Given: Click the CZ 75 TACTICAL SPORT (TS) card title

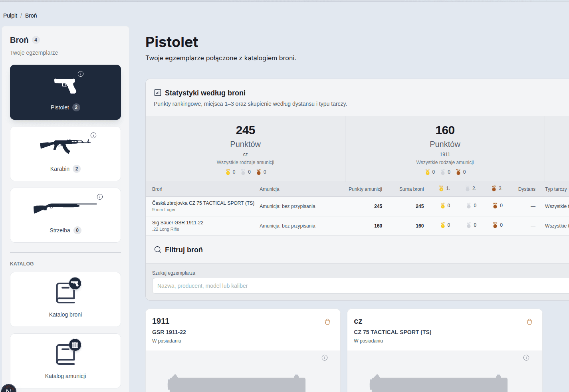Looking at the screenshot, I should tap(393, 332).
